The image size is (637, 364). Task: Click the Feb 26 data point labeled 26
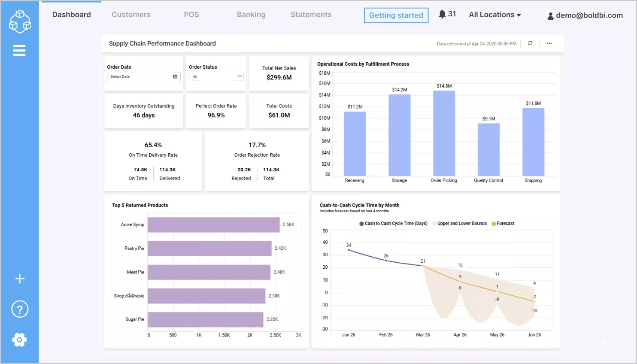click(x=386, y=261)
